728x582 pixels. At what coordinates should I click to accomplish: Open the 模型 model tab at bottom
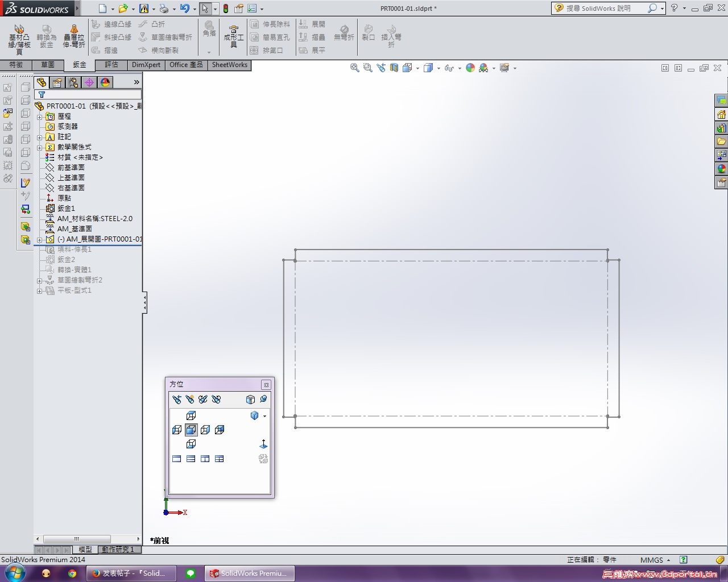pos(85,550)
